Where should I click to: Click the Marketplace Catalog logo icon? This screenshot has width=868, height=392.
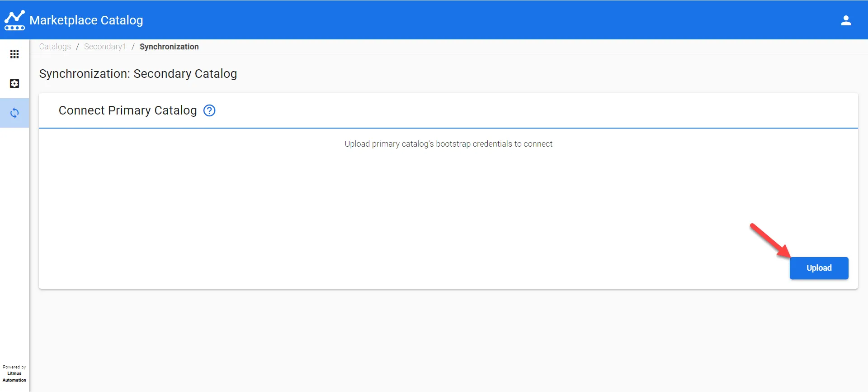(x=14, y=20)
